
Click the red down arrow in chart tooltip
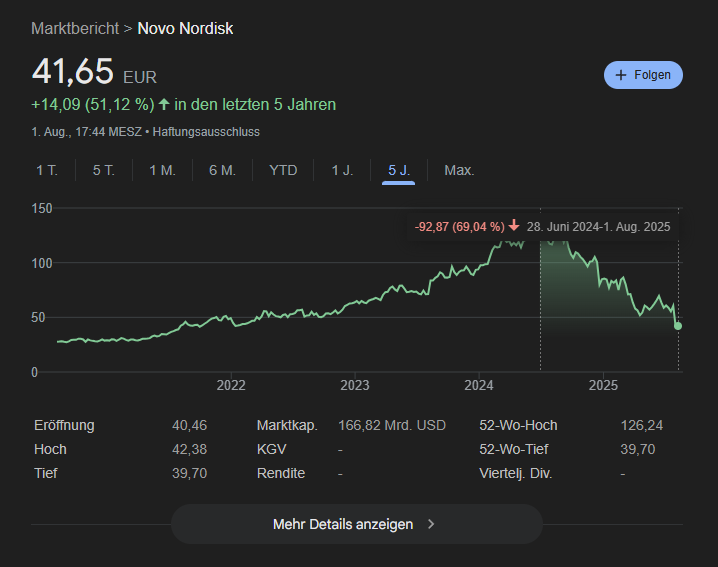pos(514,225)
